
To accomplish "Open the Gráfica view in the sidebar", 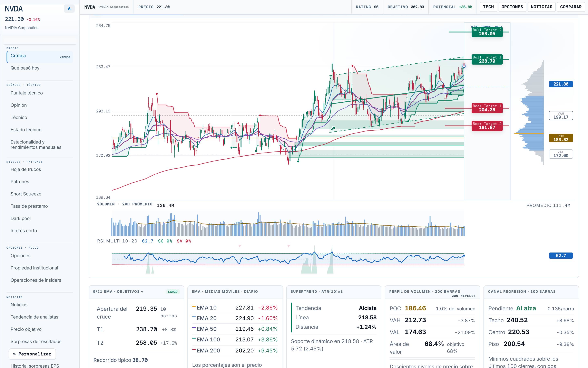I will pyautogui.click(x=40, y=57).
